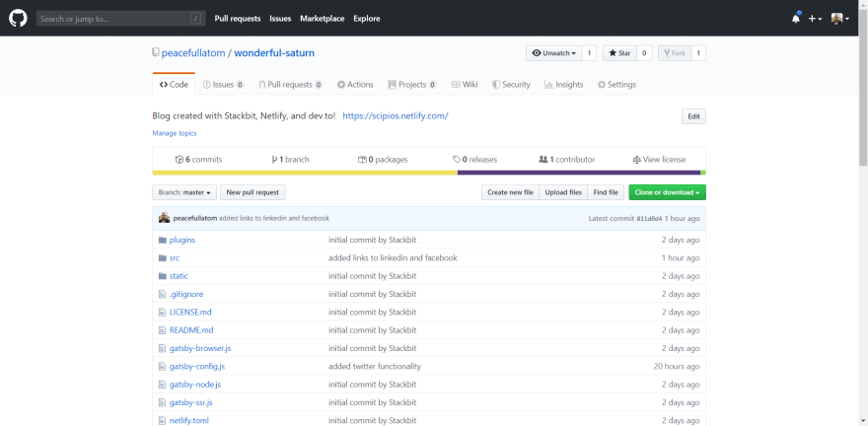
Task: Click Manage topics link
Action: [x=175, y=133]
